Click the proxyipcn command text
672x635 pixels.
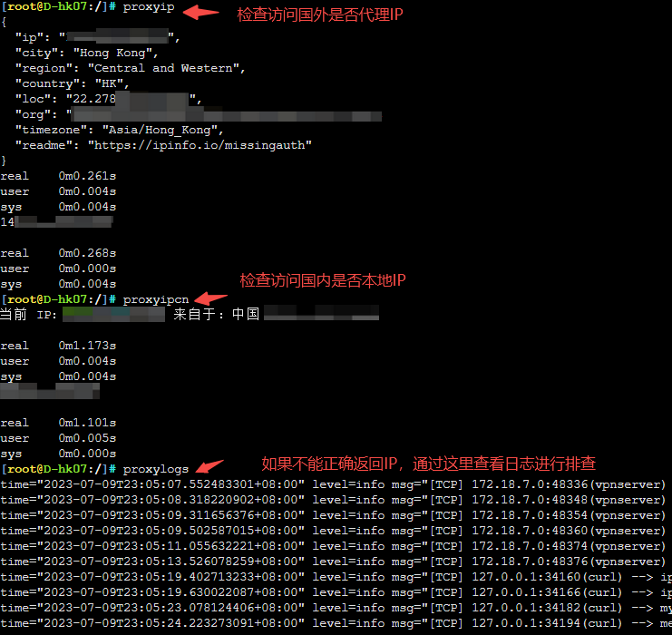[156, 299]
